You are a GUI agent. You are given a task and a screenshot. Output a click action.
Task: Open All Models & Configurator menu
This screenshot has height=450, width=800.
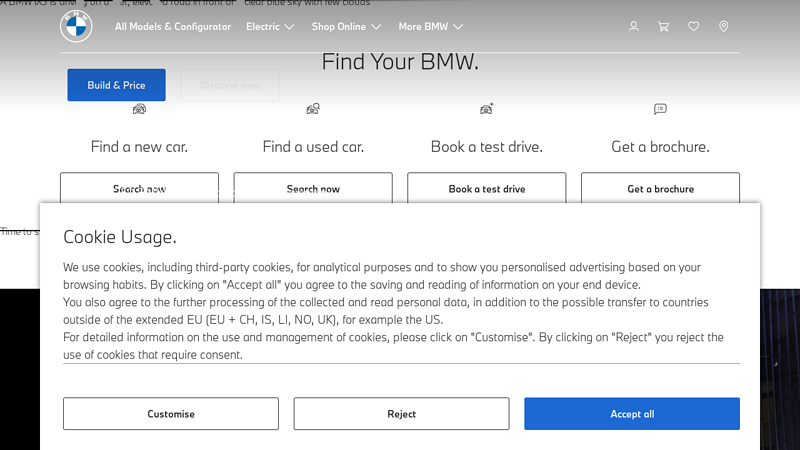172,27
